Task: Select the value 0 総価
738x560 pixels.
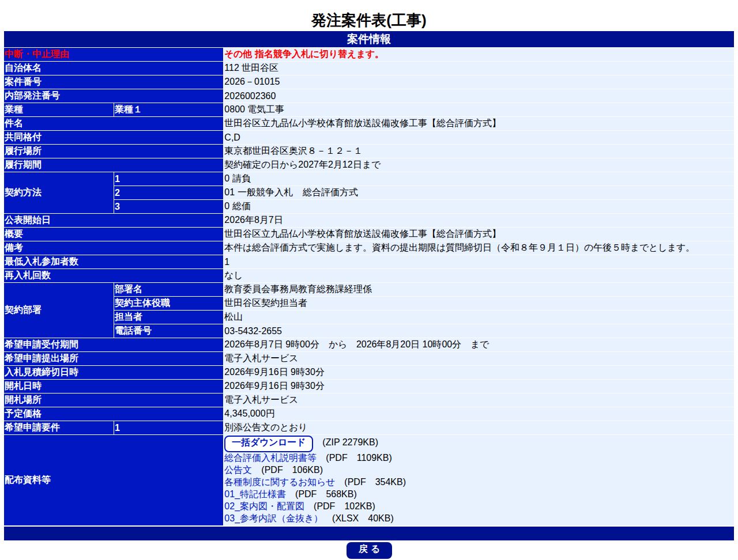Action: click(238, 206)
